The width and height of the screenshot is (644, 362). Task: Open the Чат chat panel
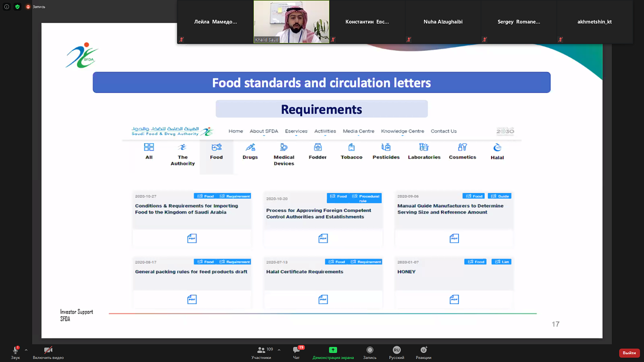tap(297, 352)
